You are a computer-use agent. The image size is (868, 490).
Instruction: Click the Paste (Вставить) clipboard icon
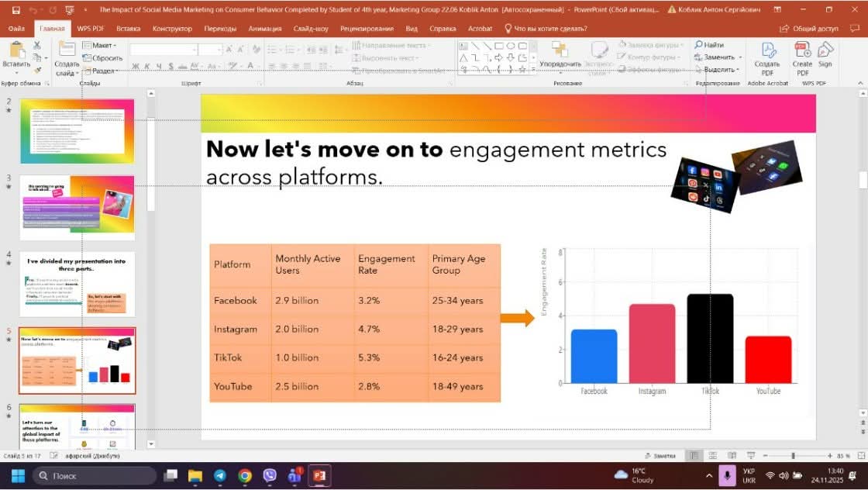pos(15,51)
